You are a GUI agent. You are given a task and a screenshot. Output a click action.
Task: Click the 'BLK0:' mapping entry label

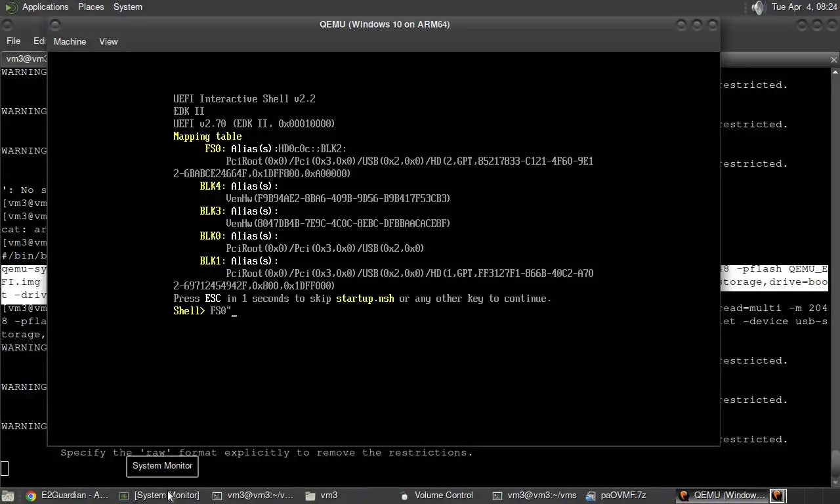tap(213, 236)
